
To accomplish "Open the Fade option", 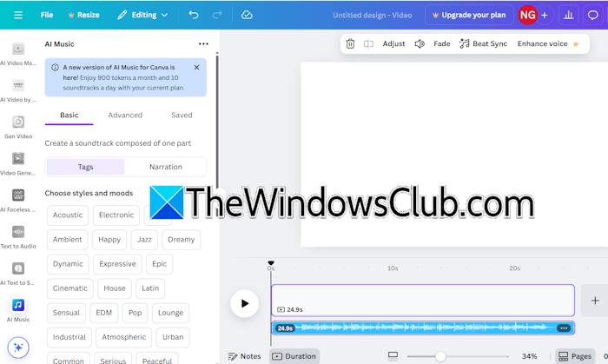I will pyautogui.click(x=441, y=43).
